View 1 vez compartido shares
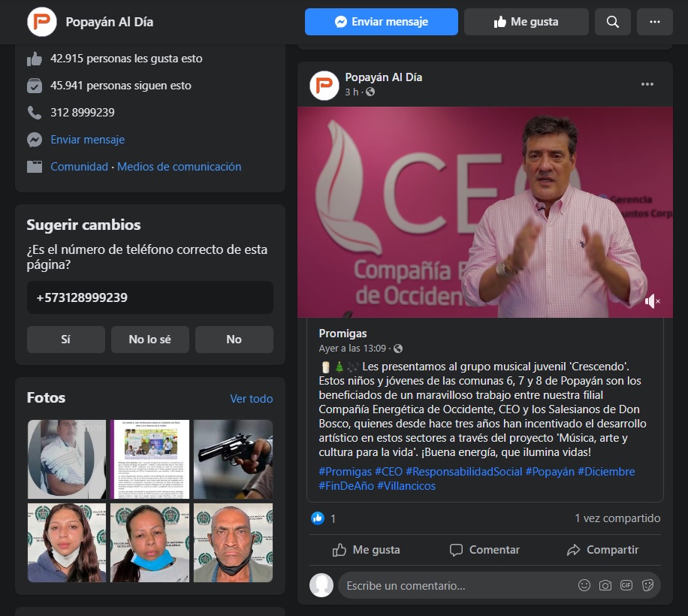 pyautogui.click(x=617, y=518)
